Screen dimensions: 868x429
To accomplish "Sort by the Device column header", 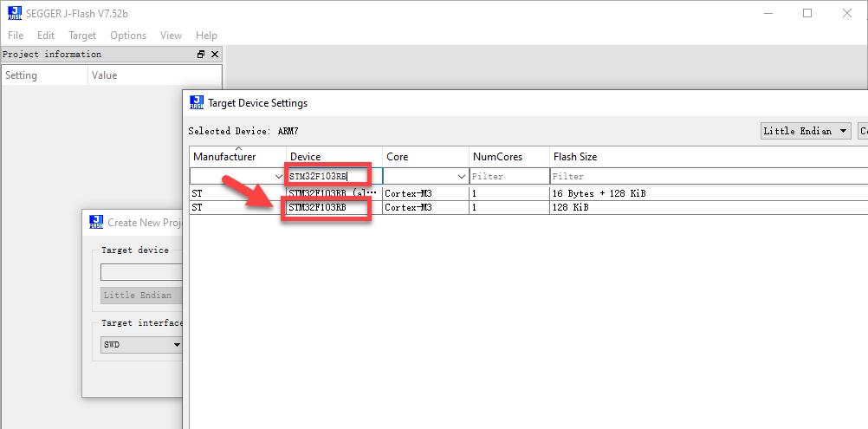I will tap(334, 157).
